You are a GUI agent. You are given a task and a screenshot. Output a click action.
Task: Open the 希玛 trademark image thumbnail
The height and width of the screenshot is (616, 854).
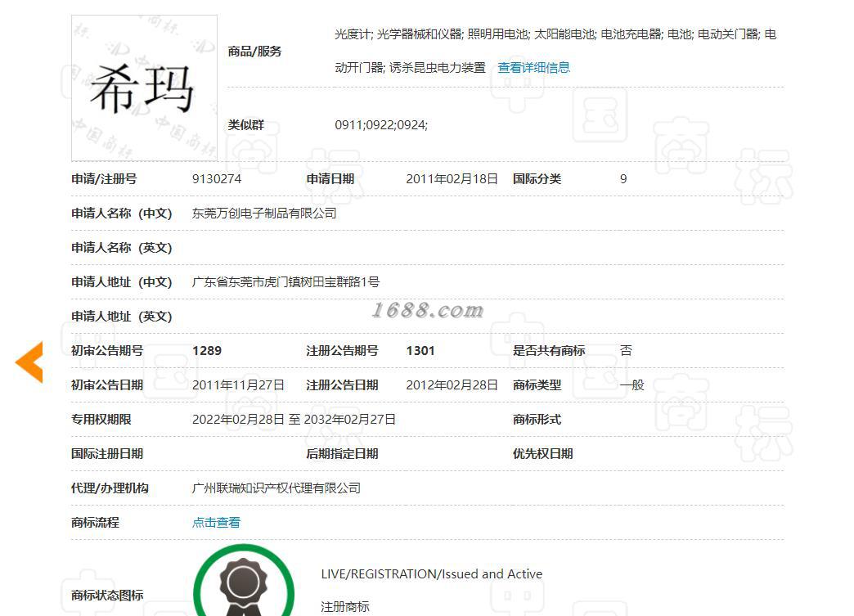[x=144, y=88]
